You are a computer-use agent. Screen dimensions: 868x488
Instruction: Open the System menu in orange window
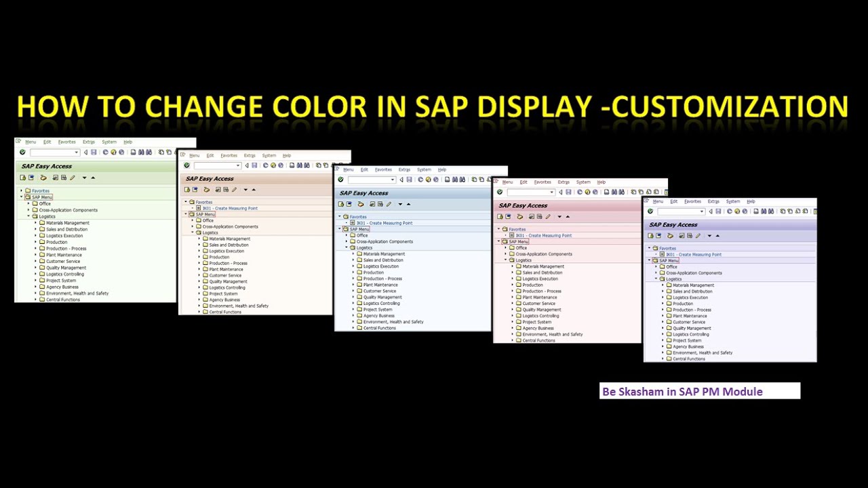[x=269, y=155]
